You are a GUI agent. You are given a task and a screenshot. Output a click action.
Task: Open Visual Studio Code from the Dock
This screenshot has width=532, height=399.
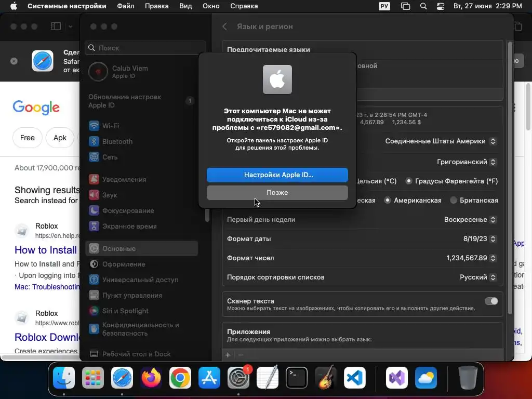[x=355, y=378]
